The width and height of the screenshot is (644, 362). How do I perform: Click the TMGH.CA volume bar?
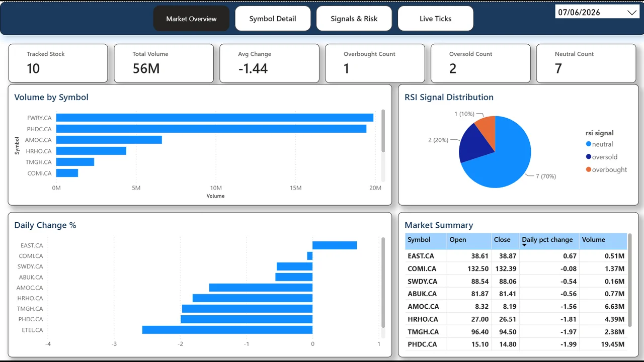pos(75,162)
